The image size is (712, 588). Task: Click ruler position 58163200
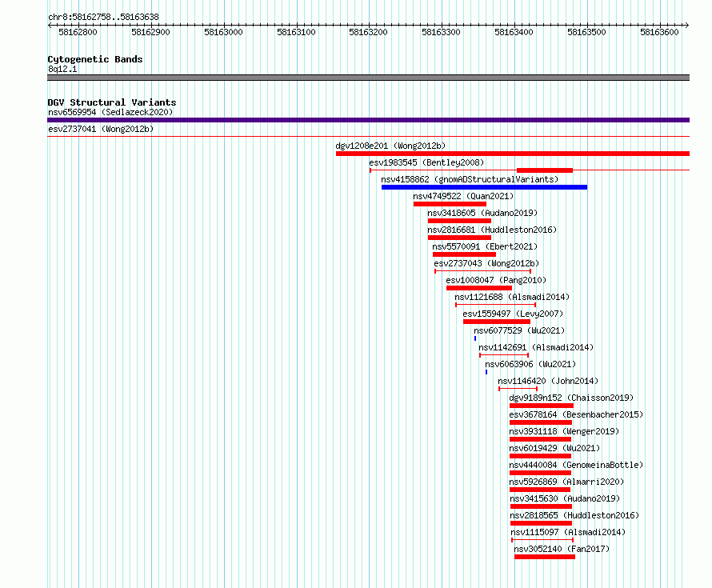tap(368, 32)
